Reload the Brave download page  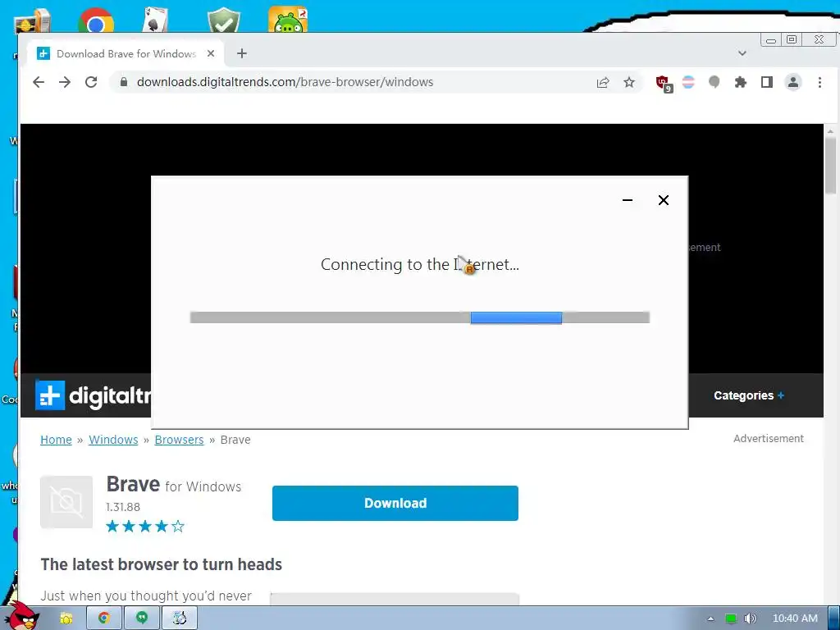tap(91, 82)
